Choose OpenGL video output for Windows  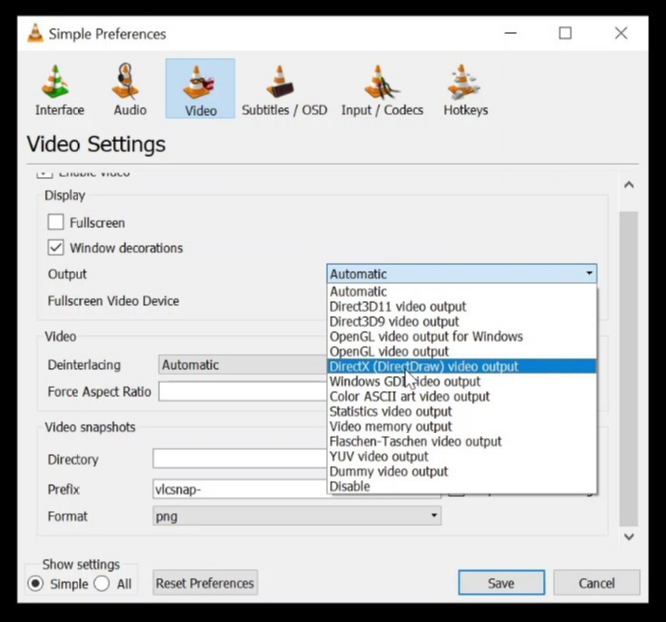(426, 336)
